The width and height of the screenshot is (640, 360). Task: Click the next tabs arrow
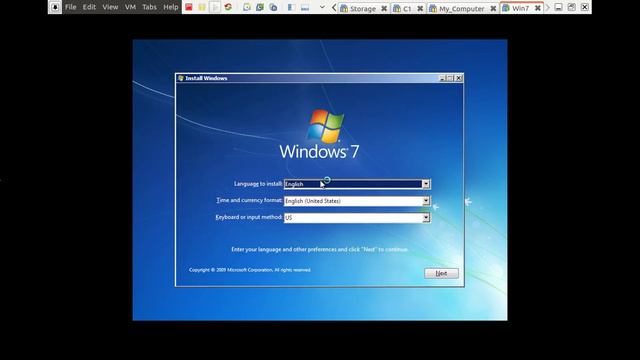548,7
